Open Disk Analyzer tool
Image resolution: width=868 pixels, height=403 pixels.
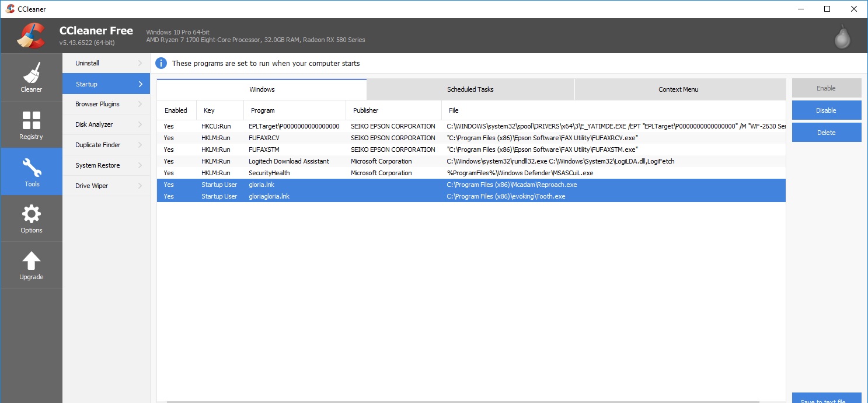106,124
